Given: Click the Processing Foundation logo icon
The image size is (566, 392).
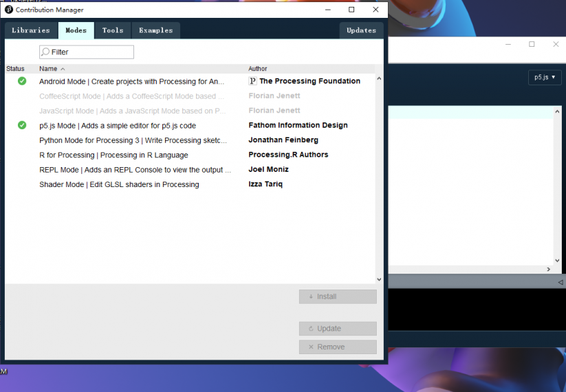Looking at the screenshot, I should click(252, 81).
